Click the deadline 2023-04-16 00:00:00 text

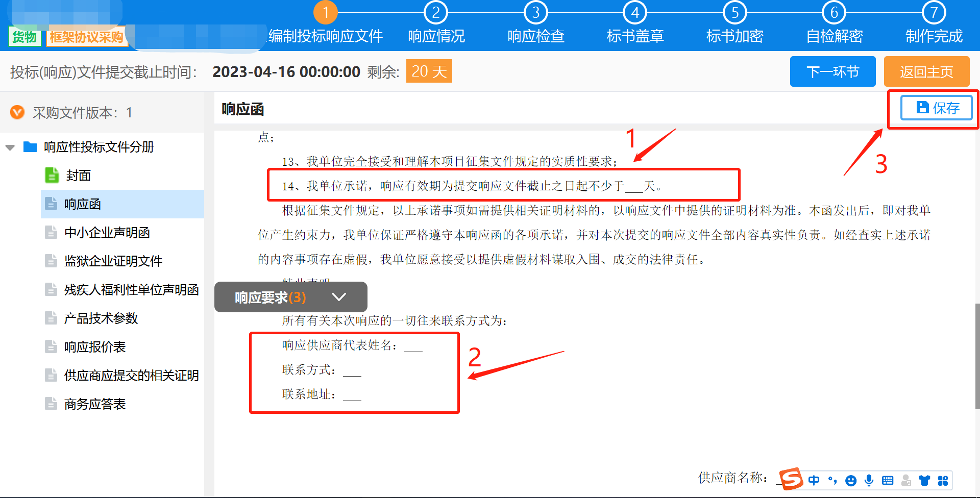(x=286, y=71)
